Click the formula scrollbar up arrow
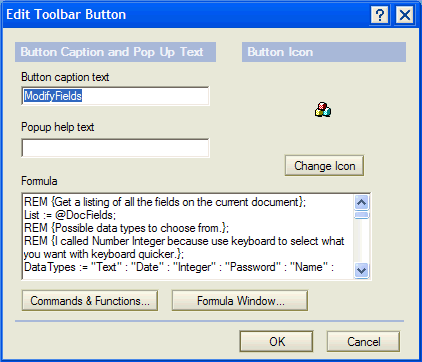 pos(362,202)
